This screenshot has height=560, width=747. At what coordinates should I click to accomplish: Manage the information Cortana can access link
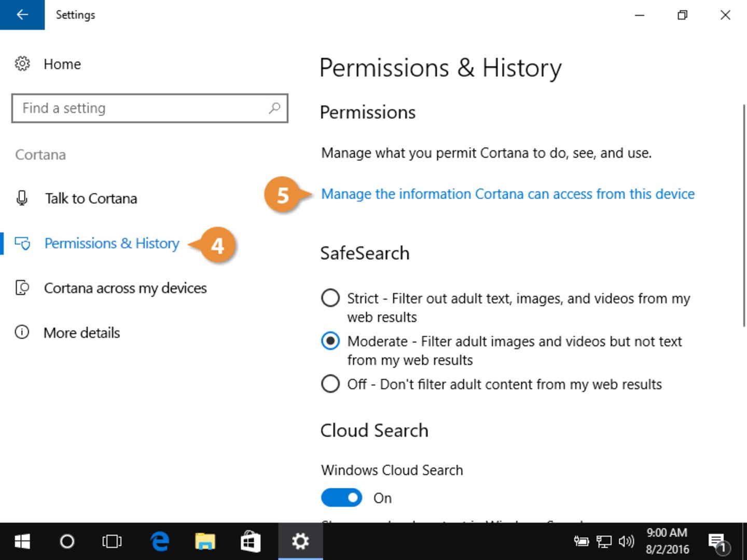508,194
